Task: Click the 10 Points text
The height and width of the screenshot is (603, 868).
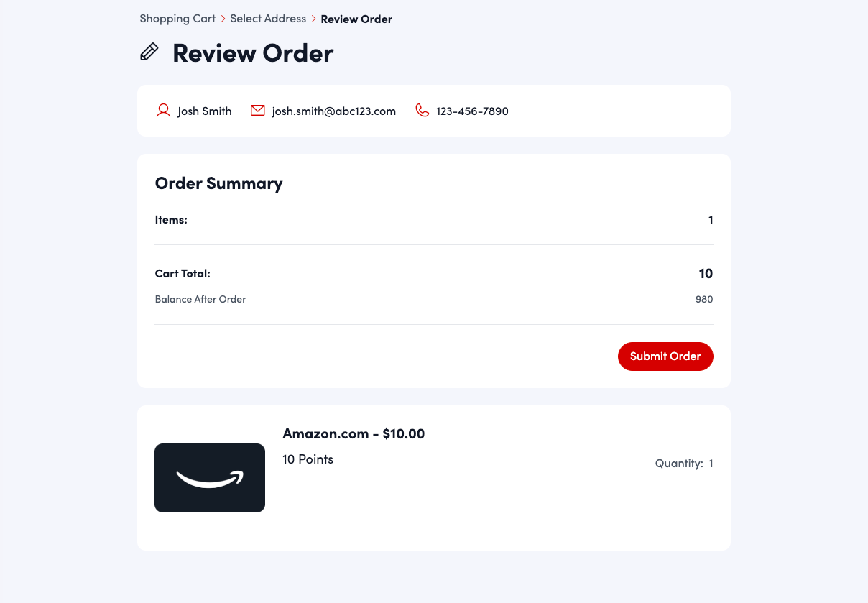Action: (308, 459)
